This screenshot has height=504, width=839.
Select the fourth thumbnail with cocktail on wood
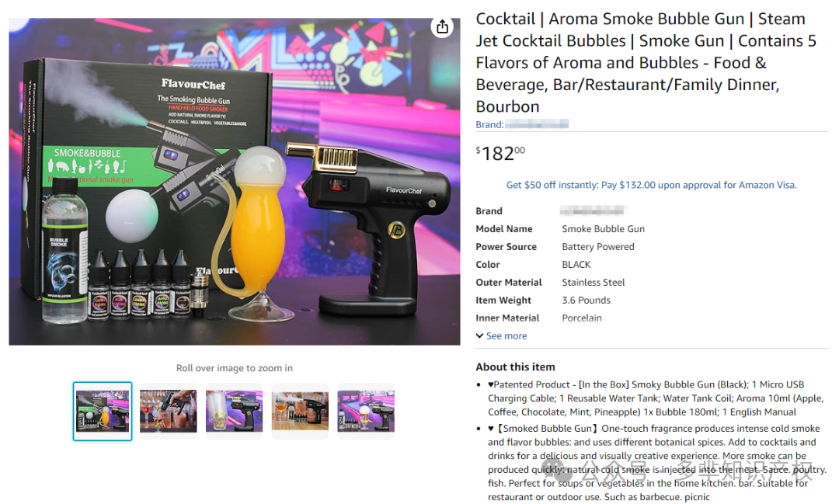point(300,411)
